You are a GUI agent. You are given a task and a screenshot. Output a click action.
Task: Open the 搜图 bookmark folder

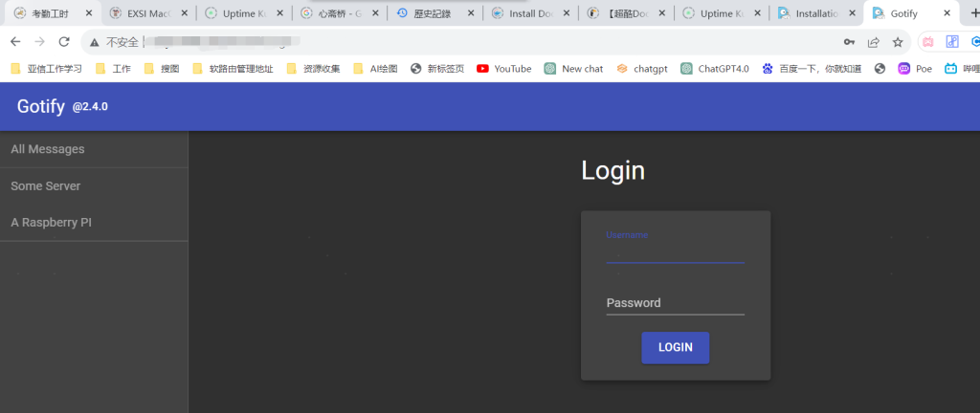tap(162, 69)
